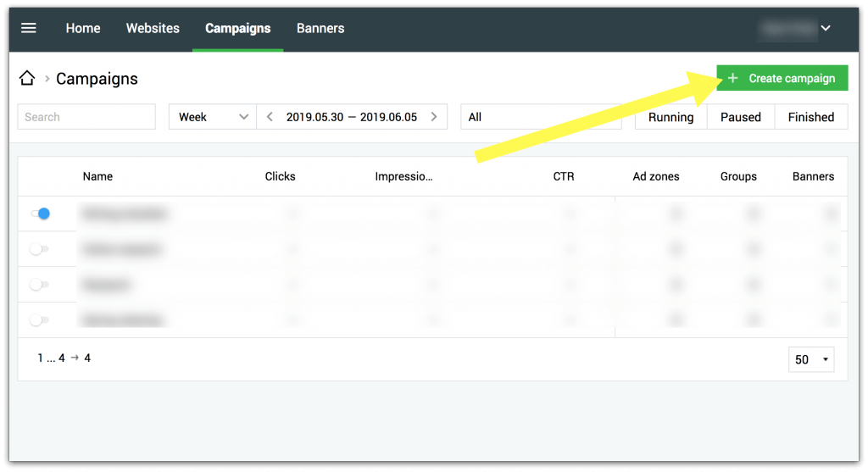Sort by the Groups column header
The width and height of the screenshot is (868, 472).
tap(738, 176)
